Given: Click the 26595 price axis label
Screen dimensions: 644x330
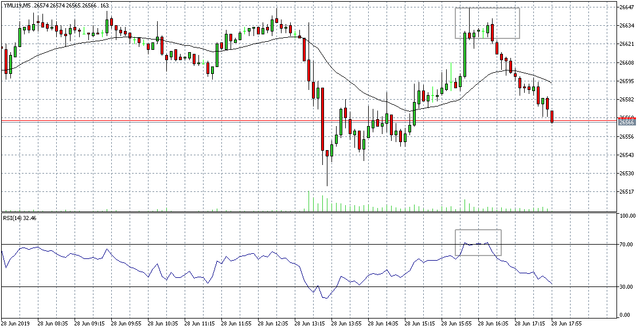Looking at the screenshot, I should click(627, 81).
